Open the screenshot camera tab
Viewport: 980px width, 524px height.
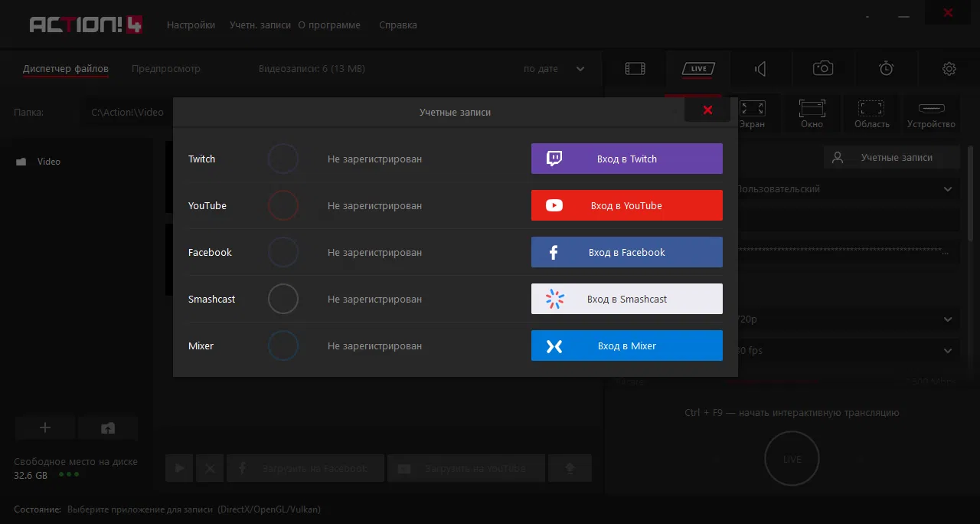[823, 69]
